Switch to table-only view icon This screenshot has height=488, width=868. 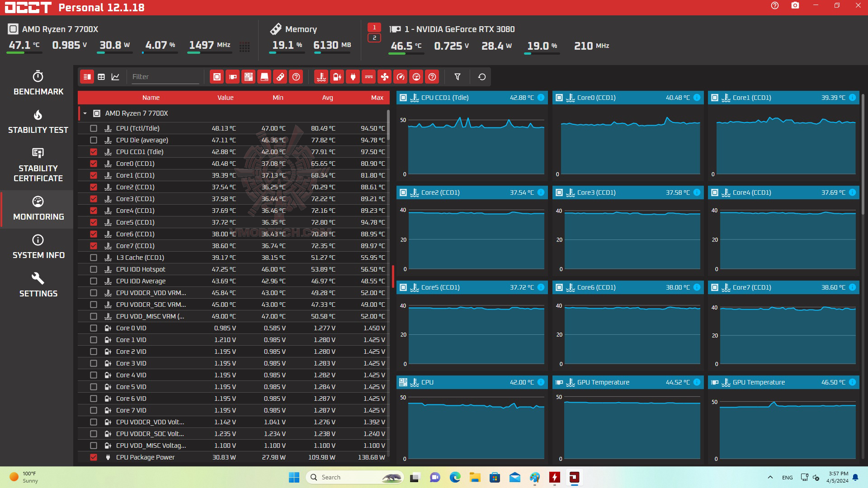point(101,77)
